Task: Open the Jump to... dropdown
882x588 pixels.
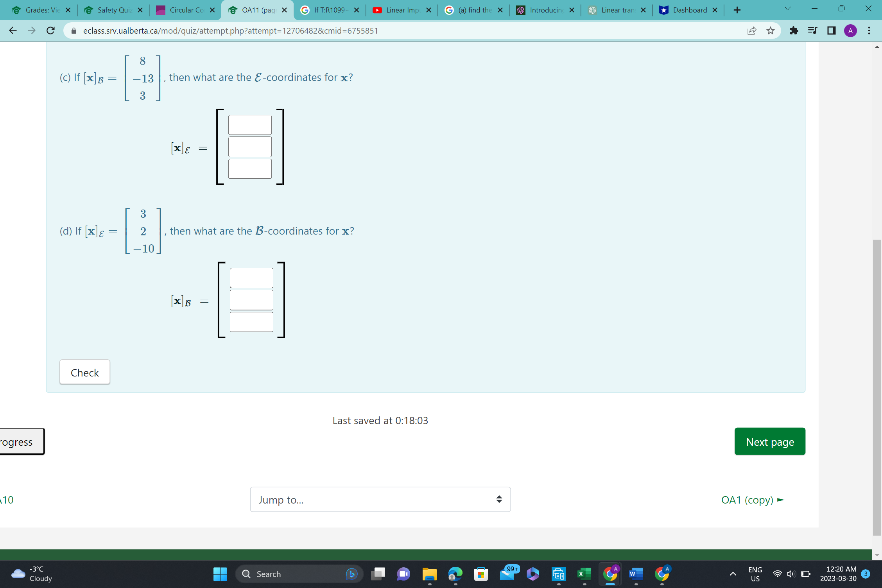Action: click(x=380, y=499)
